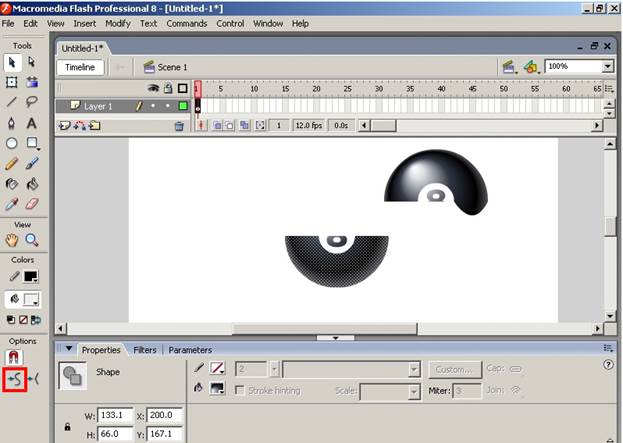Select the Zoom magnifier tool
The image size is (623, 443).
32,240
